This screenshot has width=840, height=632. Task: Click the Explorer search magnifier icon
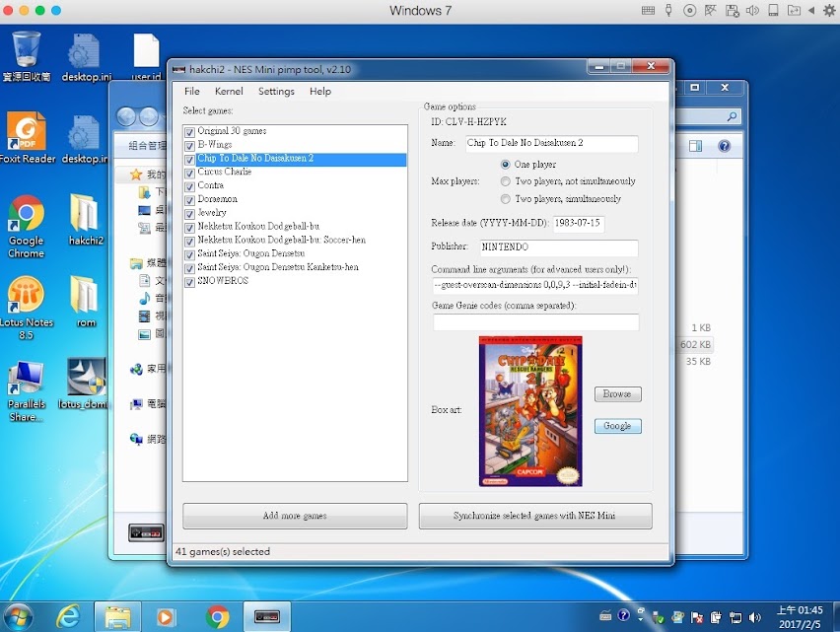coord(732,116)
